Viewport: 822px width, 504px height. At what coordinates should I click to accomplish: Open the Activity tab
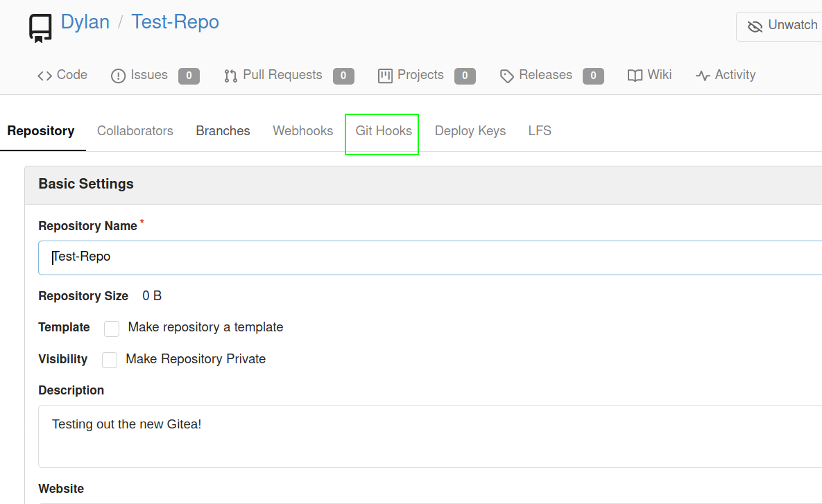click(726, 75)
